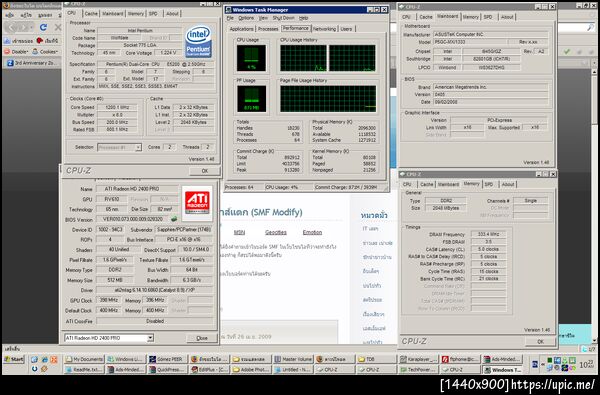Select '2048 MBytes' size in CPU-Z Memory
The height and width of the screenshot is (395, 600).
[x=445, y=208]
